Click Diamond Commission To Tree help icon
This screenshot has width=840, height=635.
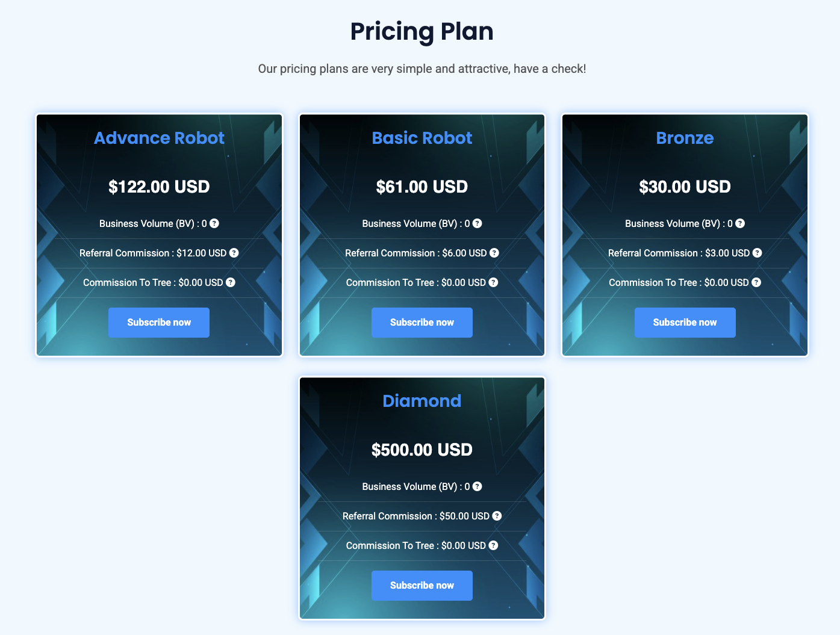(x=493, y=545)
